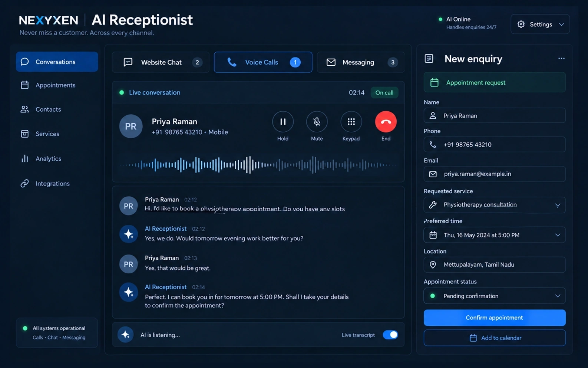588x368 pixels.
Task: Click the wrench icon in Requested service field
Action: pos(433,205)
